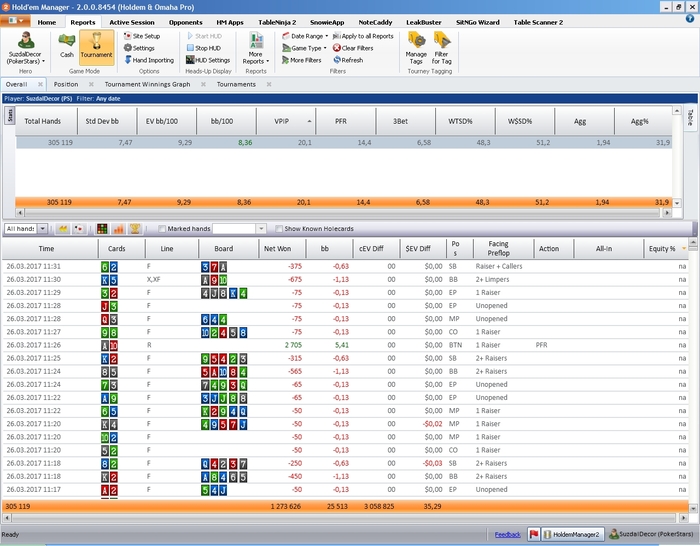This screenshot has width=700, height=546.
Task: Click the red flag icon in status bar
Action: tap(533, 534)
